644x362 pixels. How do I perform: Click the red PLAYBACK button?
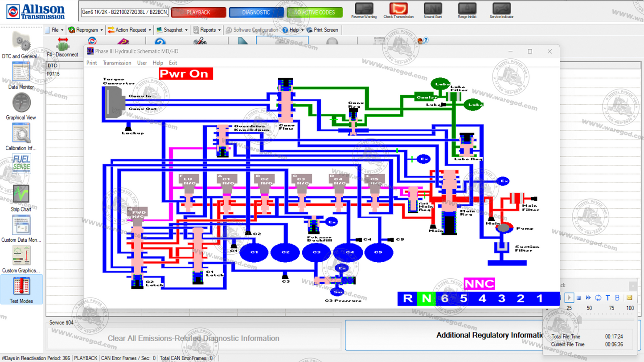tap(198, 12)
